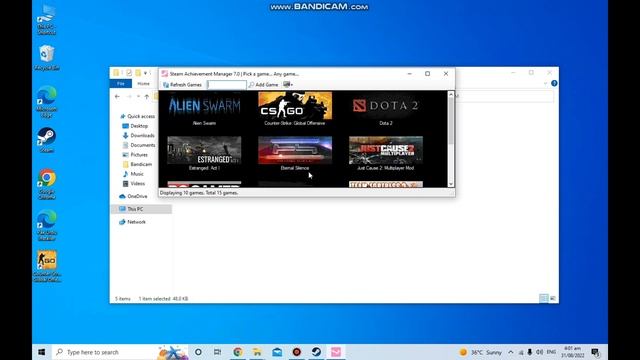The width and height of the screenshot is (640, 360).
Task: Click the Add Game button
Action: (x=263, y=84)
